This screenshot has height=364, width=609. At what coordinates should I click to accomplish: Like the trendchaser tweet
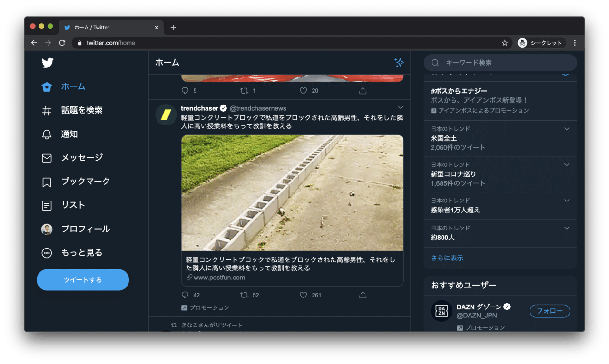pyautogui.click(x=303, y=295)
